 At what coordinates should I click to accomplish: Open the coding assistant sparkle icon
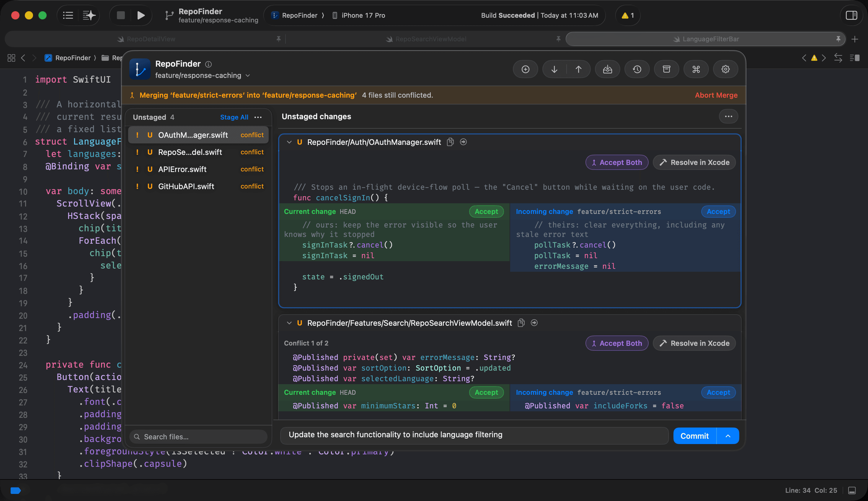[x=89, y=15]
